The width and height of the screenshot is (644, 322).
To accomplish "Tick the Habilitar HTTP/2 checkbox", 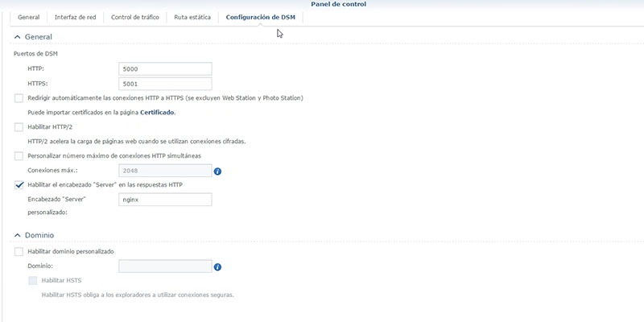I will click(19, 127).
